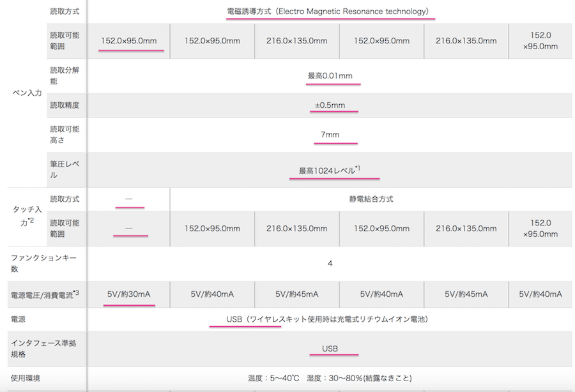Select the ±0.5mm accuracy value
Viewport: 575px width, 392px height.
point(330,105)
